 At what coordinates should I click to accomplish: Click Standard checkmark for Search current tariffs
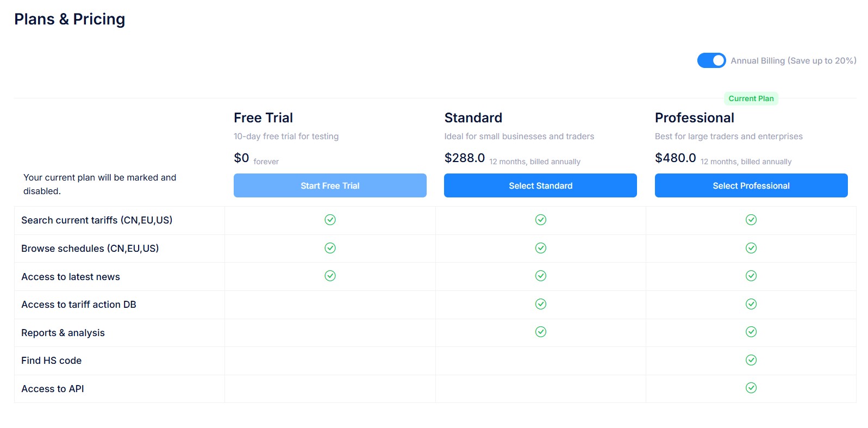541,220
